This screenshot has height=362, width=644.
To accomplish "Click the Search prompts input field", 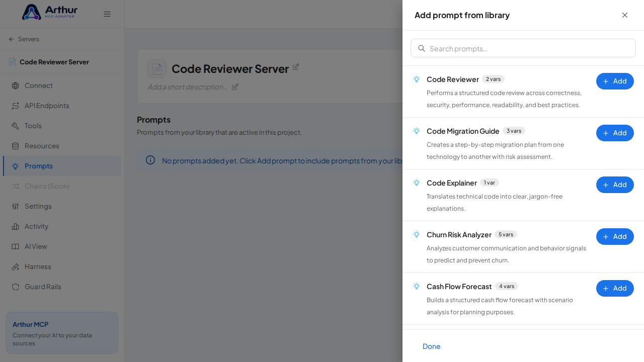I will [x=523, y=48].
